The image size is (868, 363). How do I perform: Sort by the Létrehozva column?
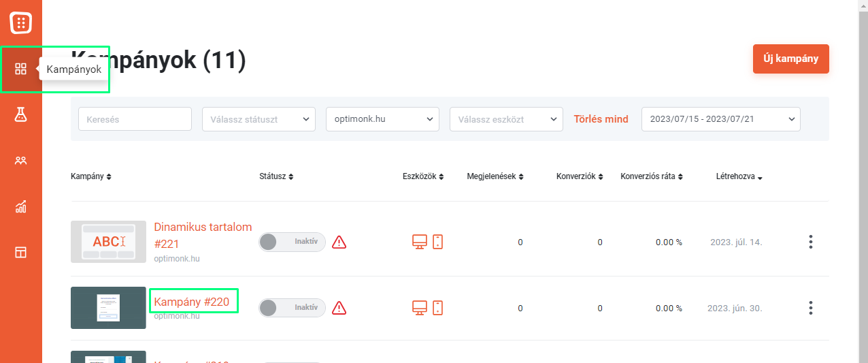pos(739,176)
